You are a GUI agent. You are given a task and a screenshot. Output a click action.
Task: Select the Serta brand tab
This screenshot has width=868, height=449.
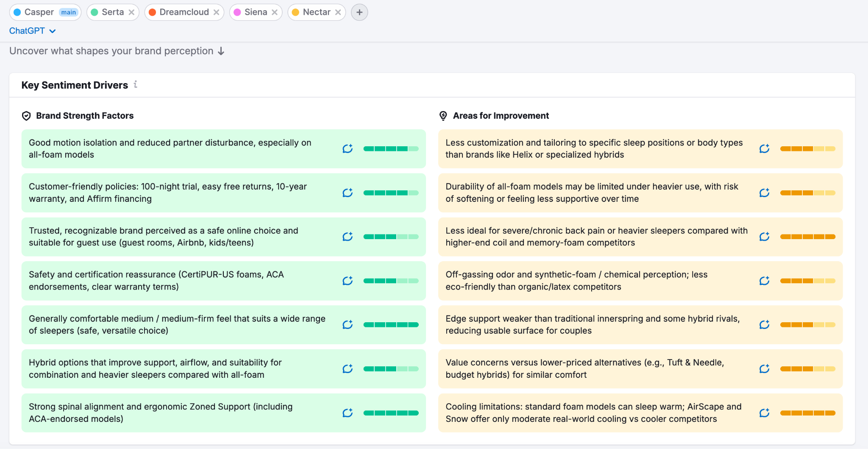(x=113, y=12)
